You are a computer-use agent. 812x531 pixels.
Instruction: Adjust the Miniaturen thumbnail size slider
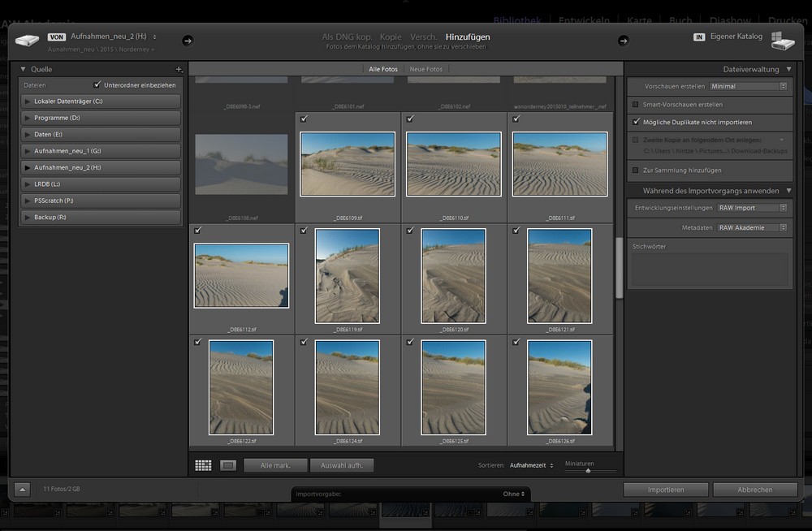[x=588, y=470]
